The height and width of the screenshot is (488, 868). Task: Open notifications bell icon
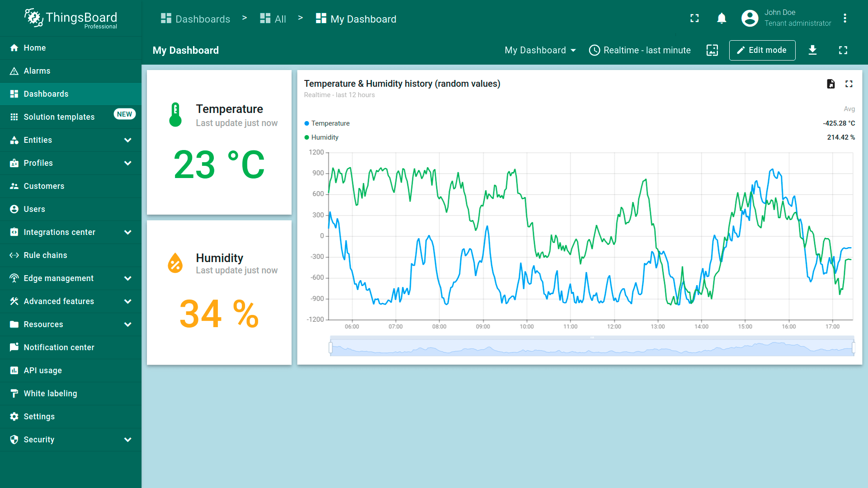(722, 19)
